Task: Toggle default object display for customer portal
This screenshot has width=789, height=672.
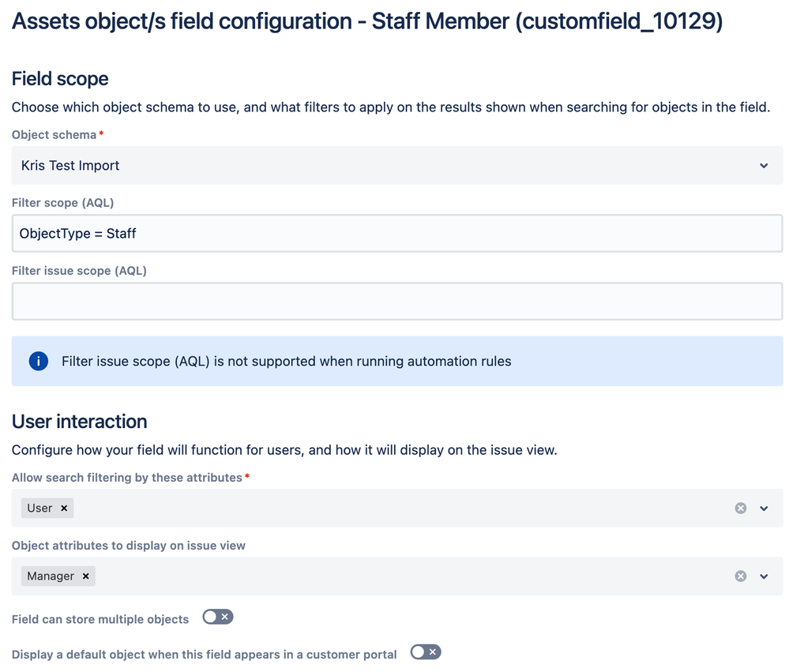Action: 426,652
